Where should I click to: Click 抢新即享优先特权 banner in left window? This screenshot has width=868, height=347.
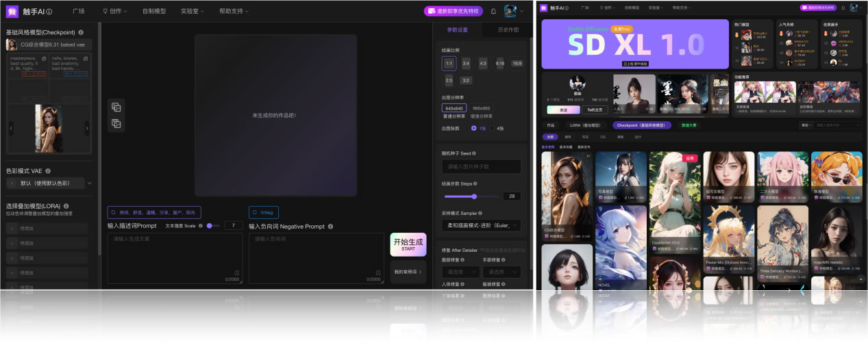pos(454,11)
